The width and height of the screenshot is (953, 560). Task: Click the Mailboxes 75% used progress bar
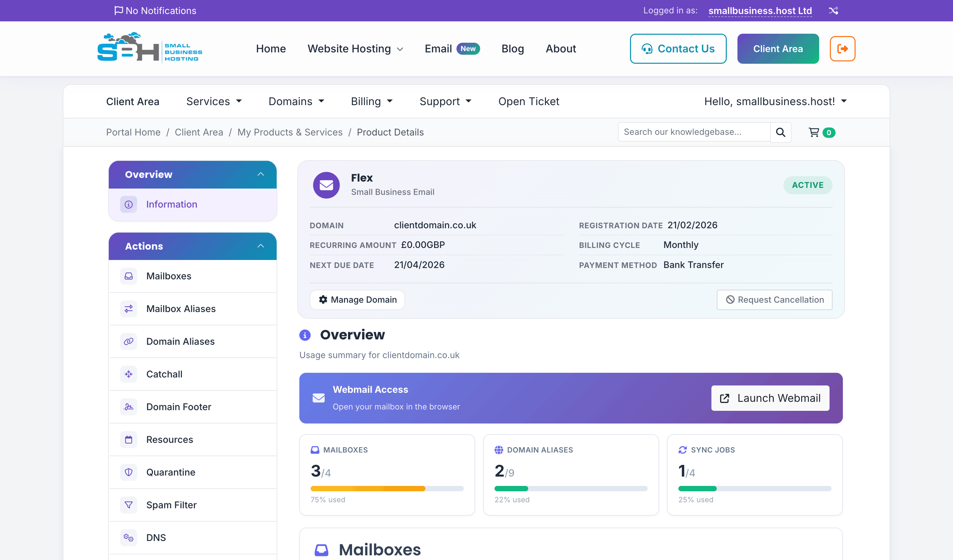coord(387,489)
